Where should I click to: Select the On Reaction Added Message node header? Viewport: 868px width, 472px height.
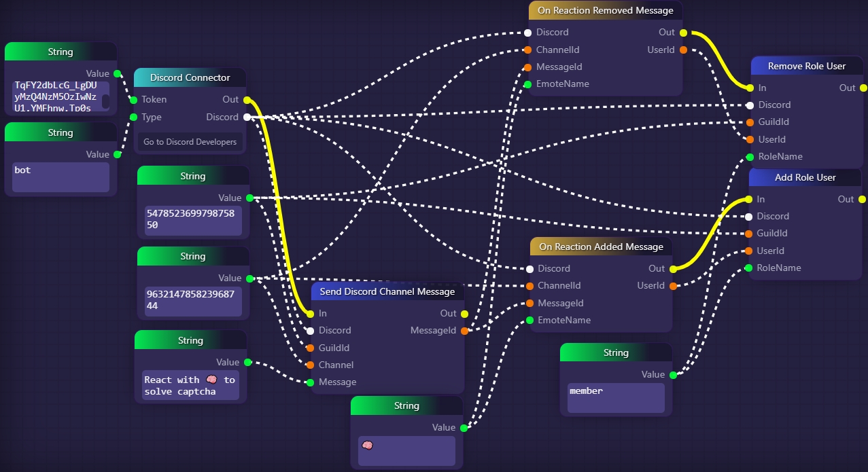click(x=600, y=247)
